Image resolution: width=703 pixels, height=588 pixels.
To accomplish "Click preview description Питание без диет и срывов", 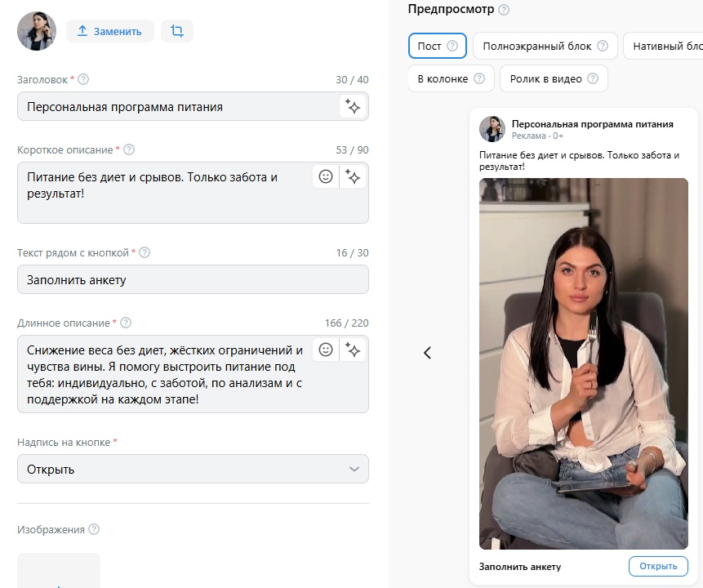I will tap(579, 161).
